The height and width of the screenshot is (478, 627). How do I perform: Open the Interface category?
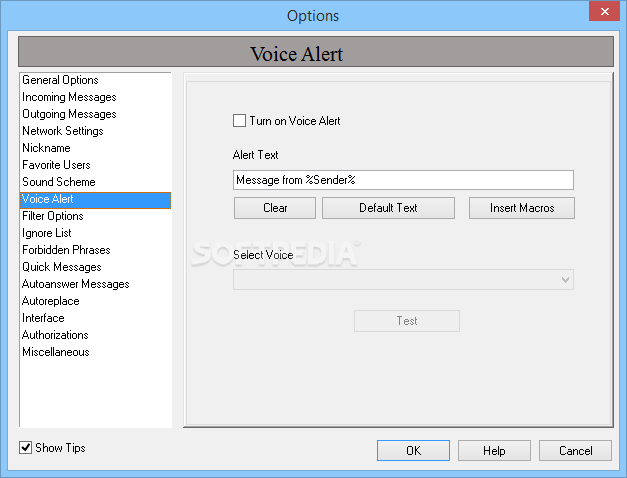click(95, 318)
